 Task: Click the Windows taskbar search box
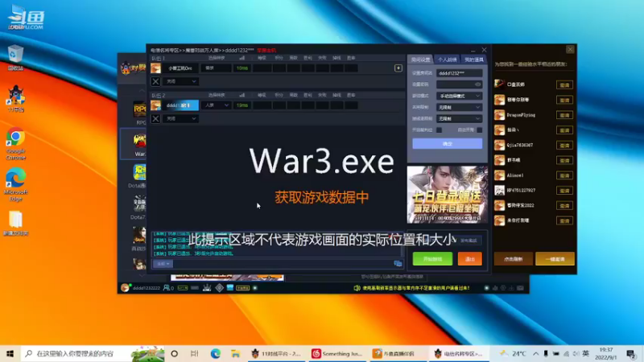(x=93, y=353)
